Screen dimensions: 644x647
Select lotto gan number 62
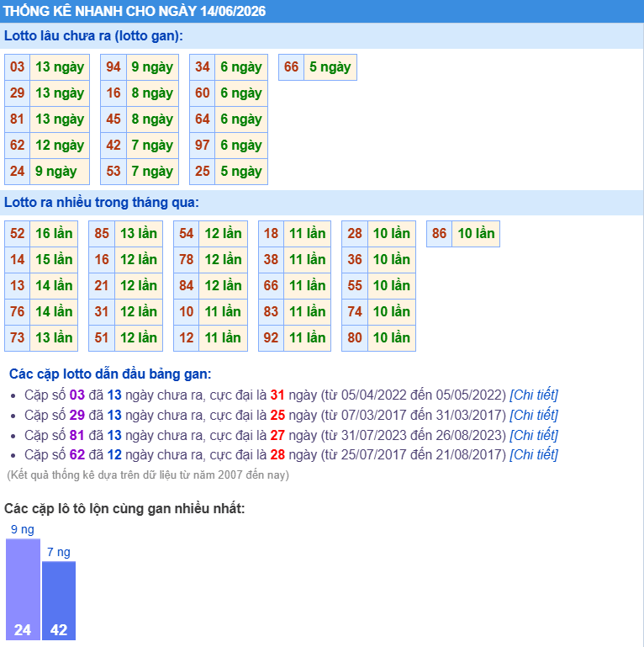point(18,146)
